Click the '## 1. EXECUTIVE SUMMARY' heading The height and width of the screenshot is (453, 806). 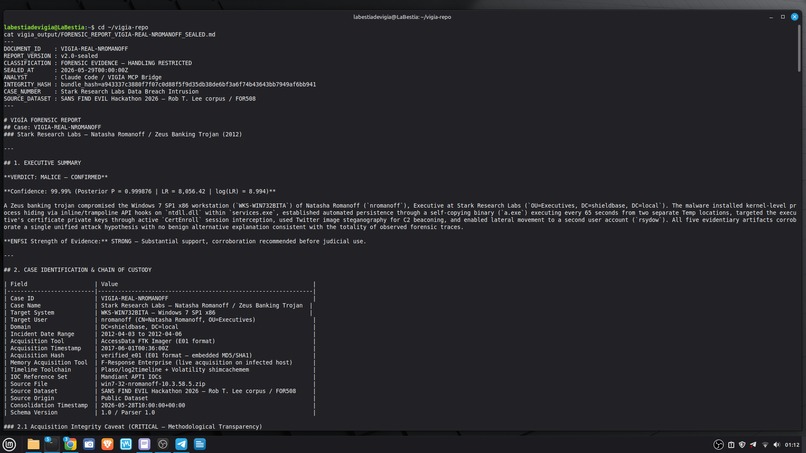(42, 163)
